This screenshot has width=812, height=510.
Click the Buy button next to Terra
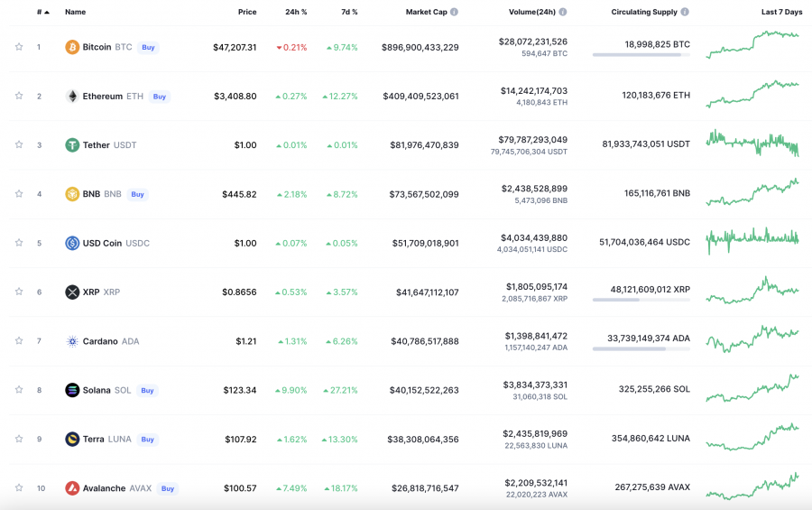click(148, 440)
